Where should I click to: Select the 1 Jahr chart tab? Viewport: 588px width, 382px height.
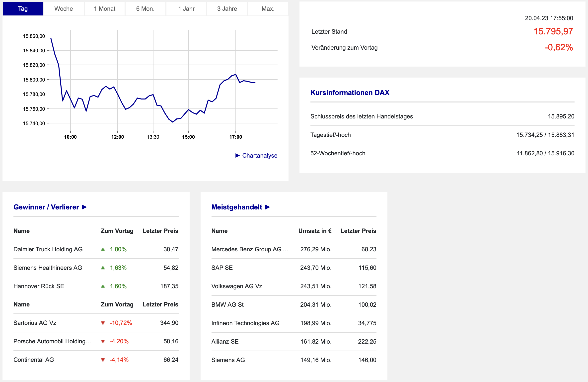(x=186, y=9)
